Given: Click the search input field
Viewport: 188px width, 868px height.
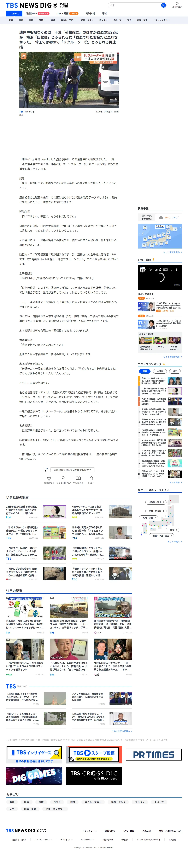Looking at the screenshot, I should click(x=135, y=5).
